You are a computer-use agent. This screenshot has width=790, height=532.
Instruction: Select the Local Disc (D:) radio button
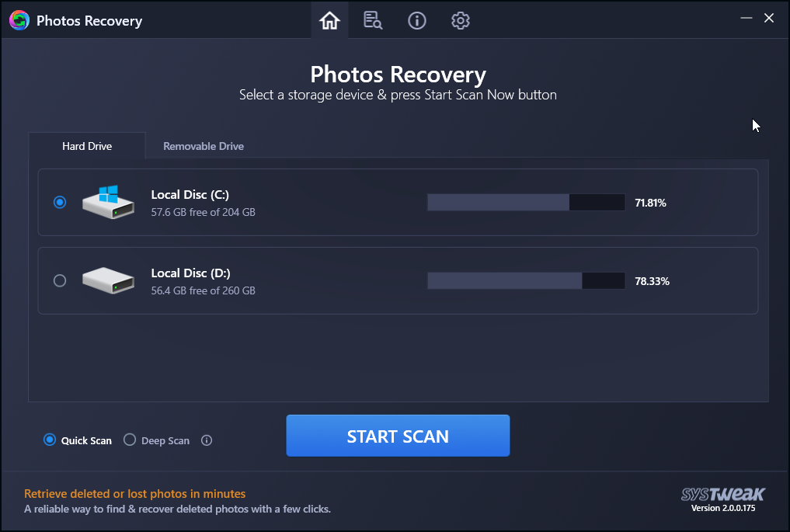tap(60, 280)
